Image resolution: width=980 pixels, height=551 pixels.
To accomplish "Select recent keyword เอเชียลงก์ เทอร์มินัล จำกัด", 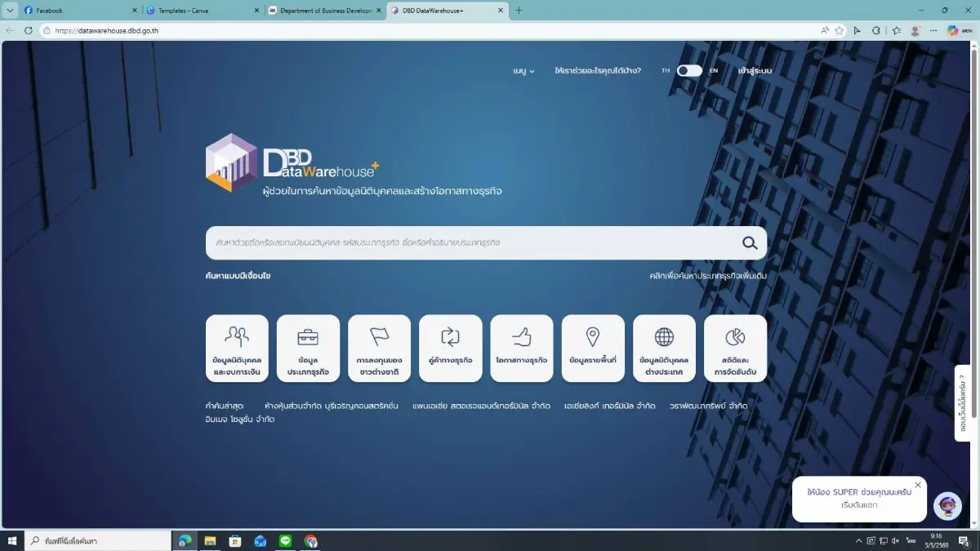I will [x=610, y=406].
